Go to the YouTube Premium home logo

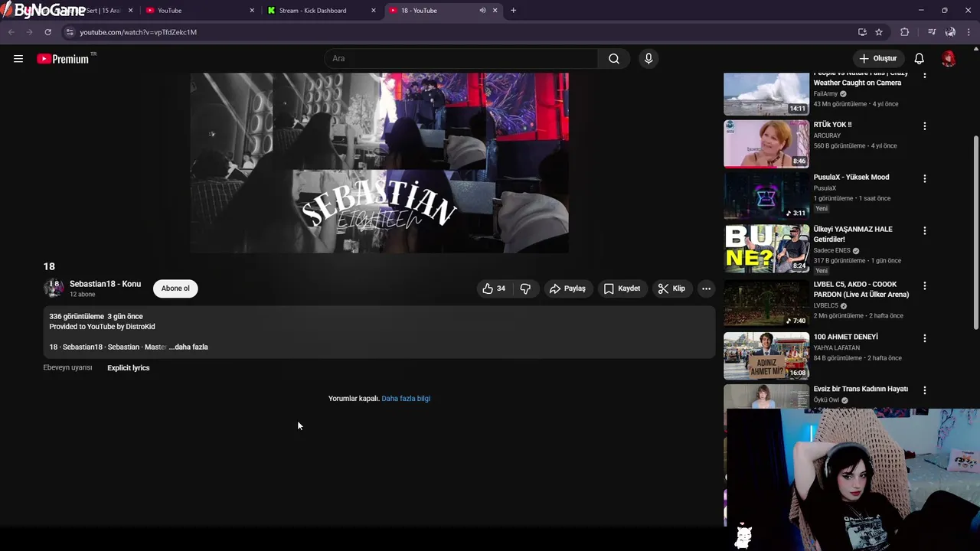(x=63, y=59)
